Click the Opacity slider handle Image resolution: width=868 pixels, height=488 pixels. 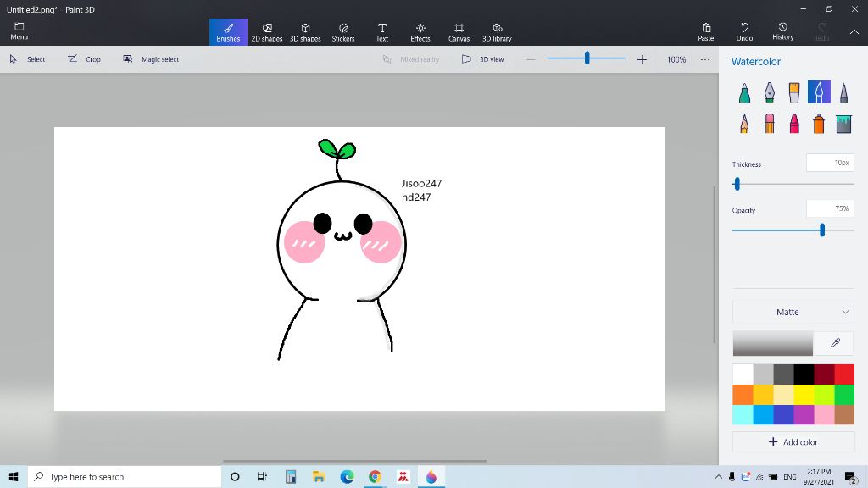[x=822, y=230]
